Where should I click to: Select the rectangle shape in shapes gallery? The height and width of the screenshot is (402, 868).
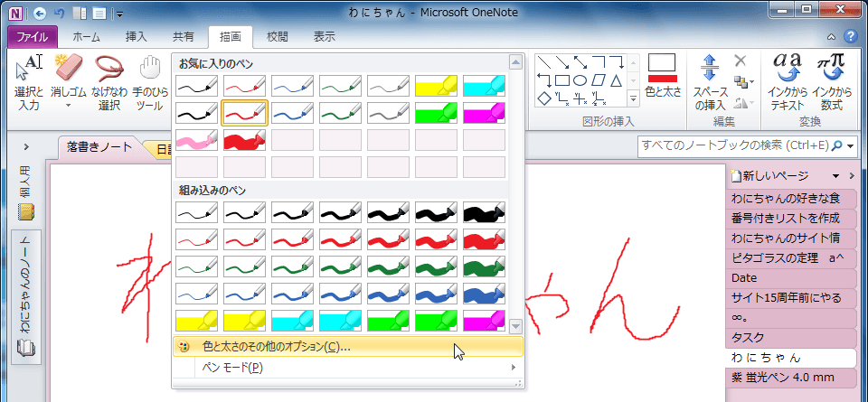pyautogui.click(x=562, y=80)
